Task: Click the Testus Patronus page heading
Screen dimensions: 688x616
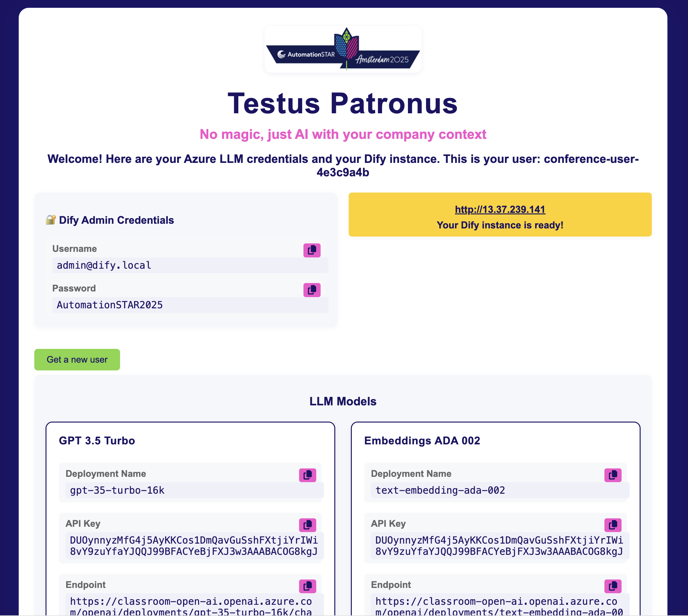Action: coord(343,104)
